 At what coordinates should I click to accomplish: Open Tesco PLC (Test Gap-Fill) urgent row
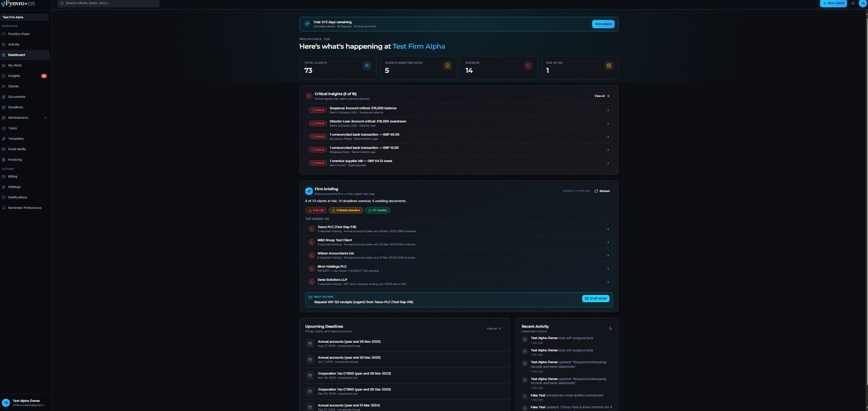click(459, 229)
